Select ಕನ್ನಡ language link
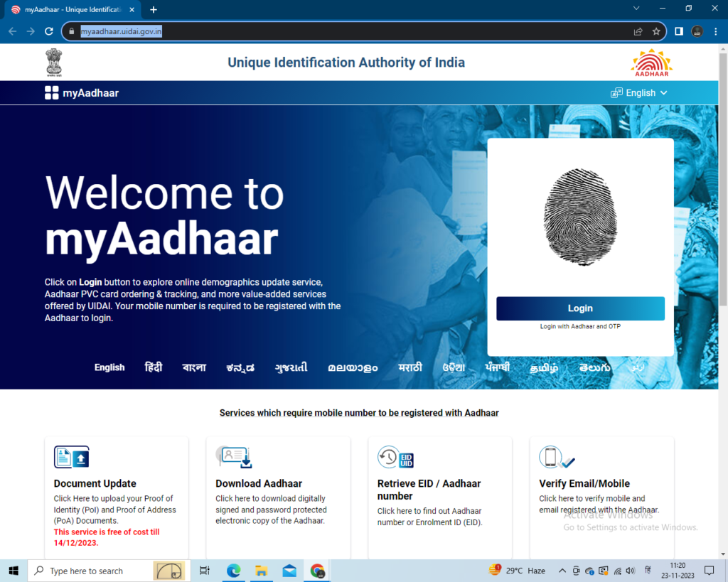This screenshot has height=582, width=728. (240, 367)
